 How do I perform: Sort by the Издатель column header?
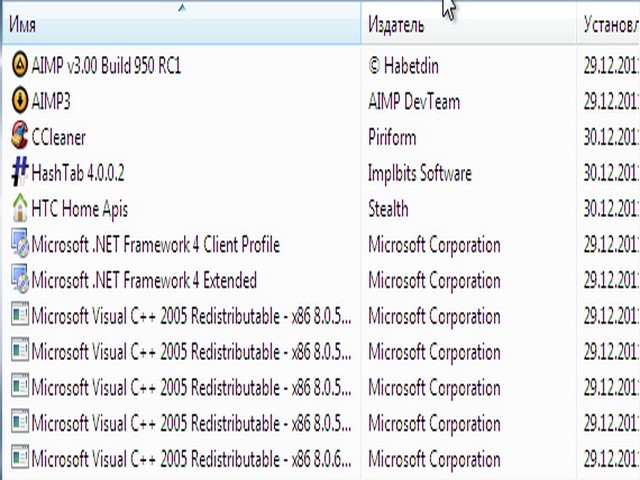469,24
